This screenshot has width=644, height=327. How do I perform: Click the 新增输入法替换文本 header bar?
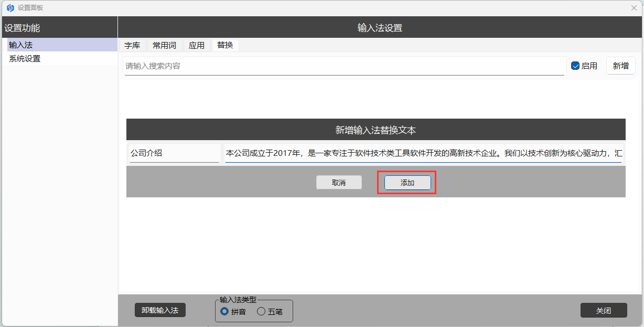(x=375, y=130)
